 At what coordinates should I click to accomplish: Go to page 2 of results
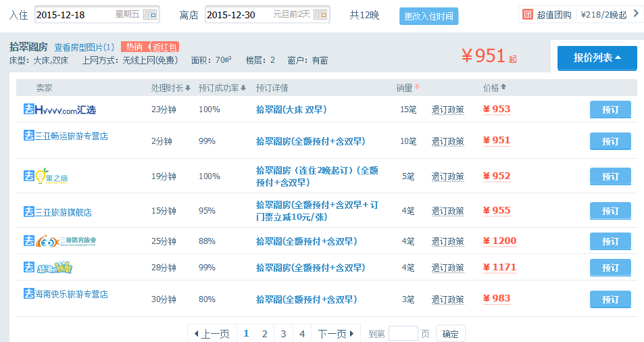(x=265, y=334)
